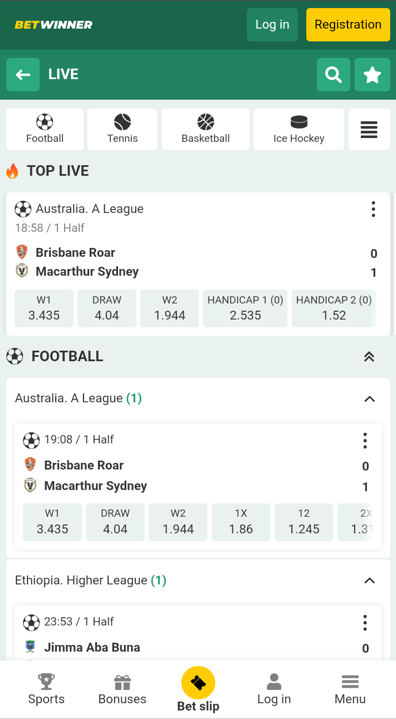The image size is (396, 719).
Task: Pick W2 odds 1.944 in Top Live
Action: (x=170, y=308)
